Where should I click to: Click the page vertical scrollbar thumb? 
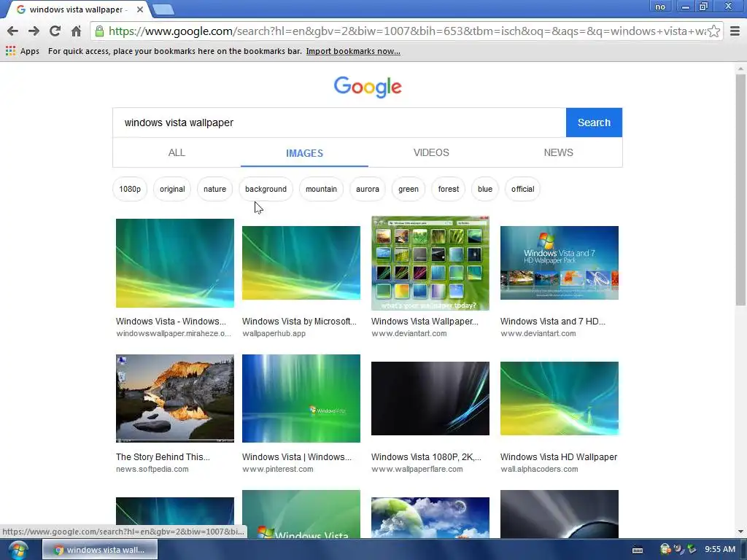(x=740, y=190)
